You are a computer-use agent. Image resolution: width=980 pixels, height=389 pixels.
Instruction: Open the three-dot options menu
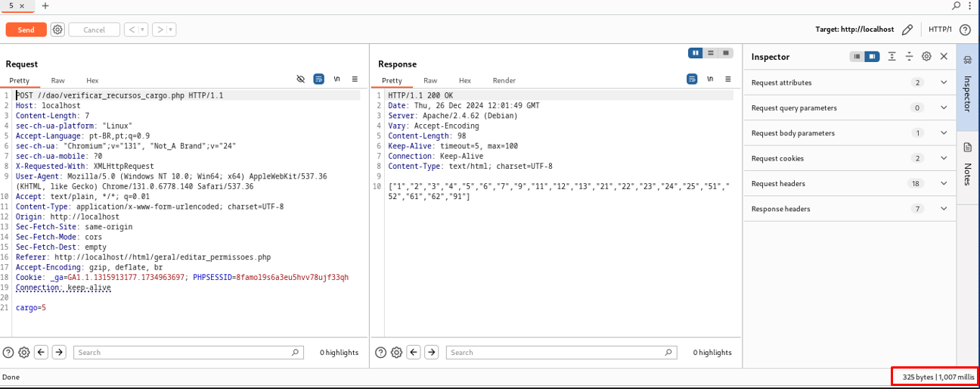(971, 5)
